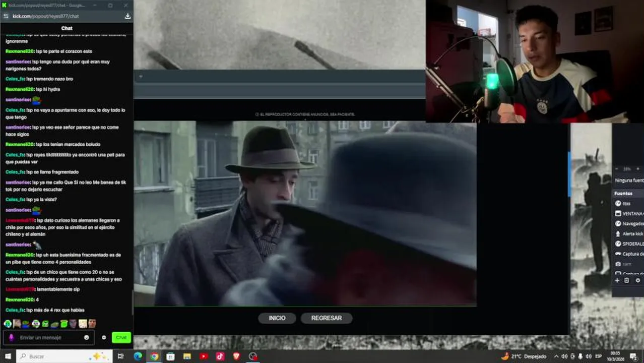Click the film scene in the video player
This screenshot has width=644, height=363.
pyautogui.click(x=305, y=213)
